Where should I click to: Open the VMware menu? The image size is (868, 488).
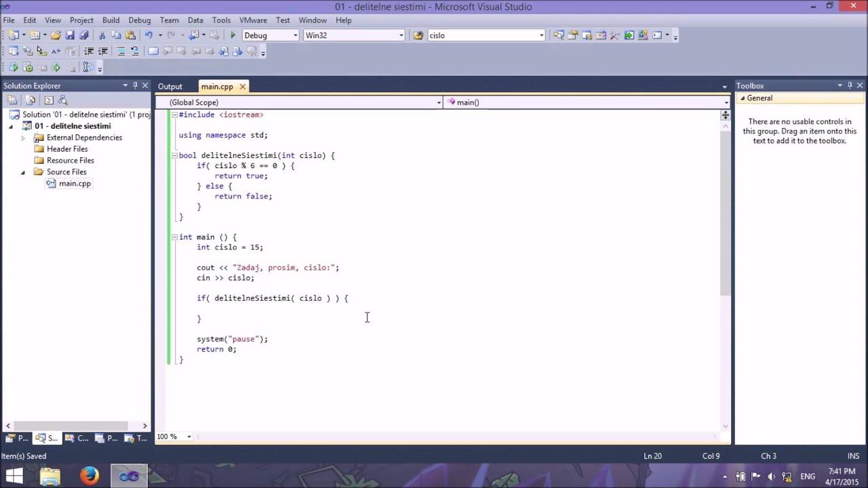click(x=253, y=20)
